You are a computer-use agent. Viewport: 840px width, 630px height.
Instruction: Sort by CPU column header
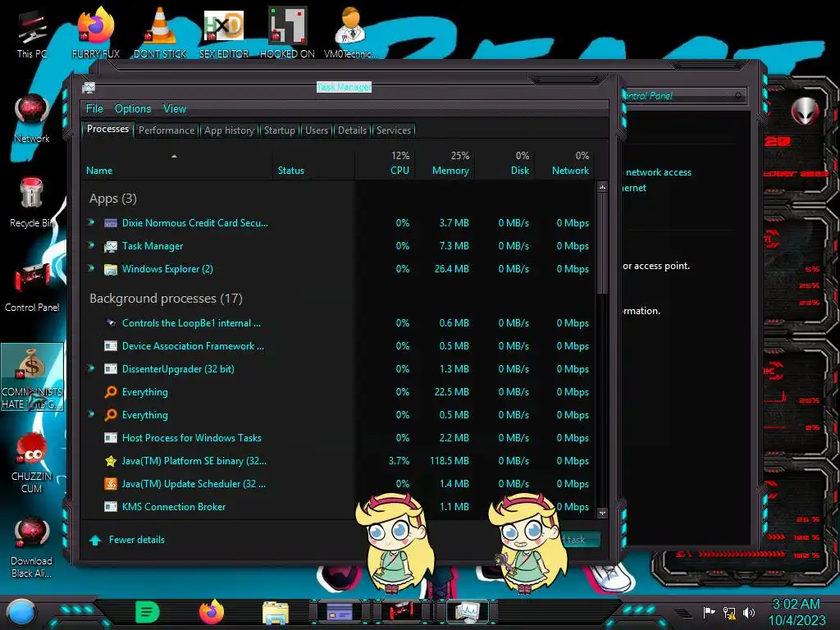[386, 163]
